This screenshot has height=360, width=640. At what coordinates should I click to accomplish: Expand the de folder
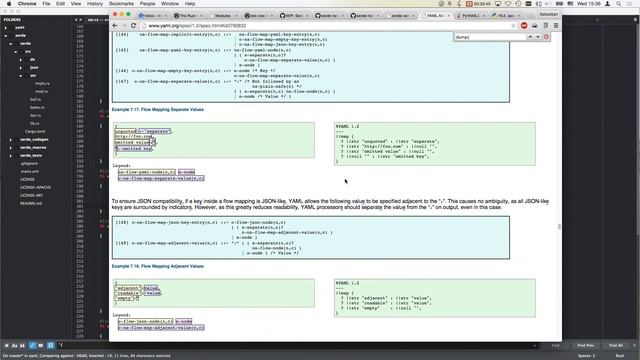[21, 60]
